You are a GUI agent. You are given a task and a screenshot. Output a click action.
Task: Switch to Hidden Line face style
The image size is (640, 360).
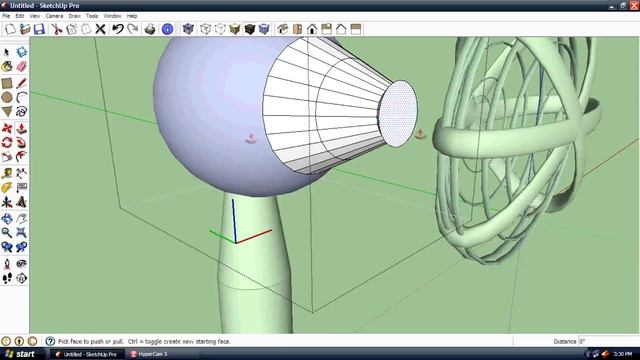pyautogui.click(x=220, y=29)
